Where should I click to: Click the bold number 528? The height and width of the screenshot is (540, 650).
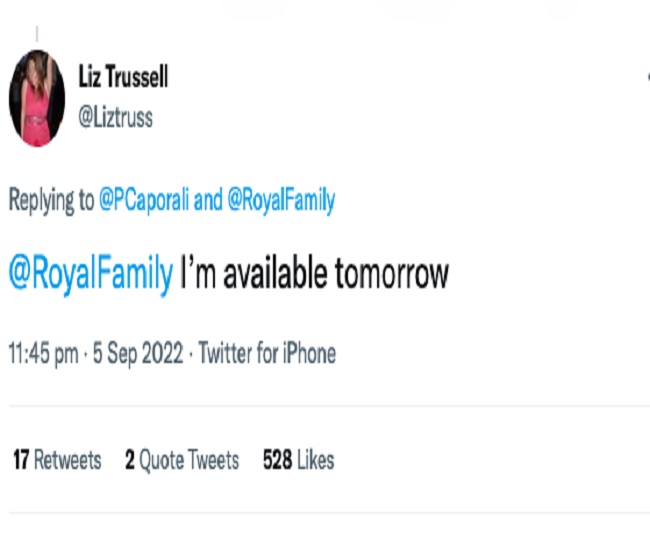278,460
